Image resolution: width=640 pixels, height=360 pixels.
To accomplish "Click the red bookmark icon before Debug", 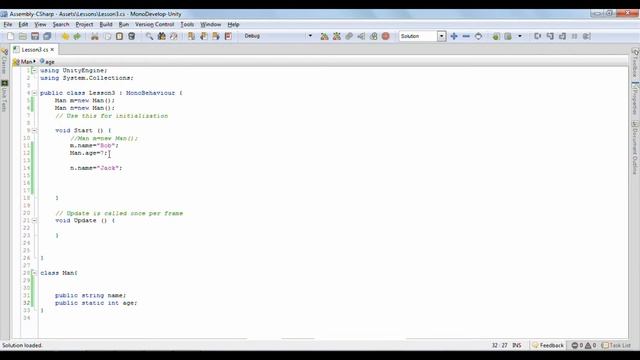I will click(228, 36).
